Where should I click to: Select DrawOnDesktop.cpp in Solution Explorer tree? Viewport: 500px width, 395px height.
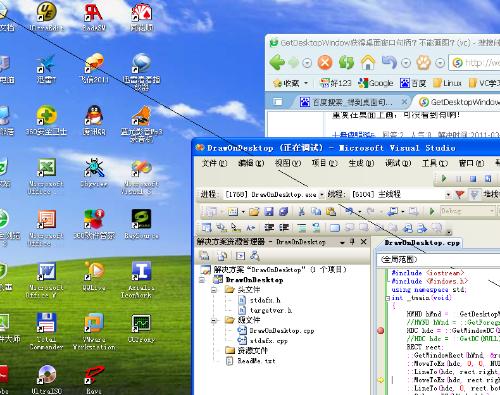click(x=275, y=331)
